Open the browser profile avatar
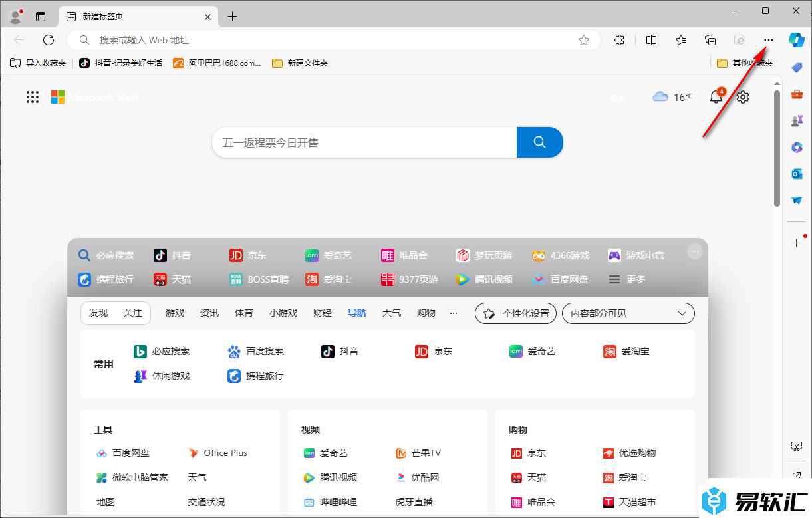 [x=15, y=17]
